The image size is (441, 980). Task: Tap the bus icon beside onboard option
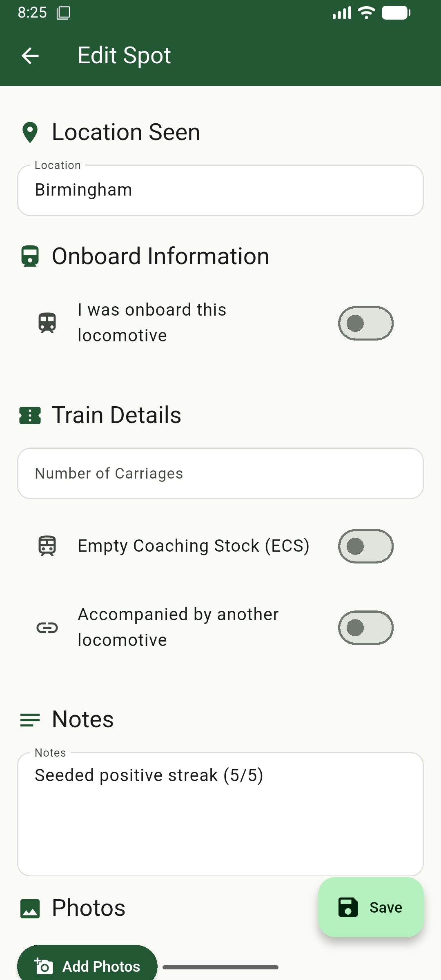tap(47, 323)
